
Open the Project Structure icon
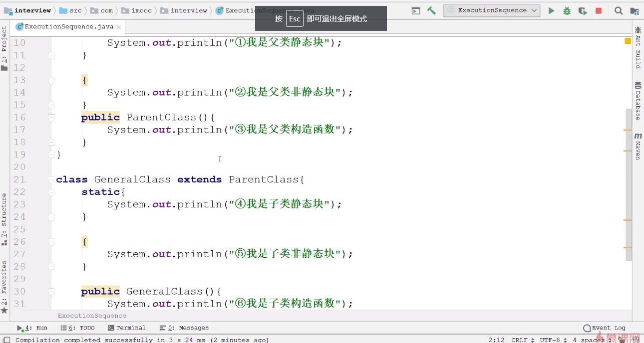click(634, 10)
